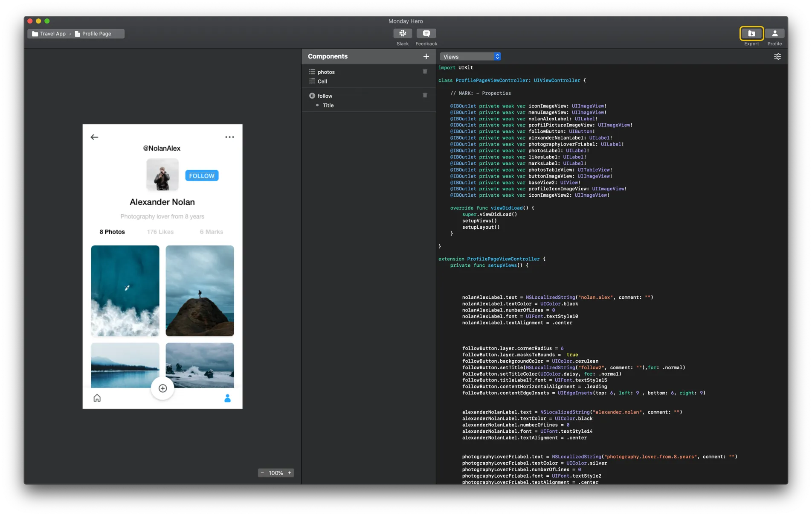The height and width of the screenshot is (516, 812).
Task: Click the 100% zoom value
Action: [x=276, y=472]
